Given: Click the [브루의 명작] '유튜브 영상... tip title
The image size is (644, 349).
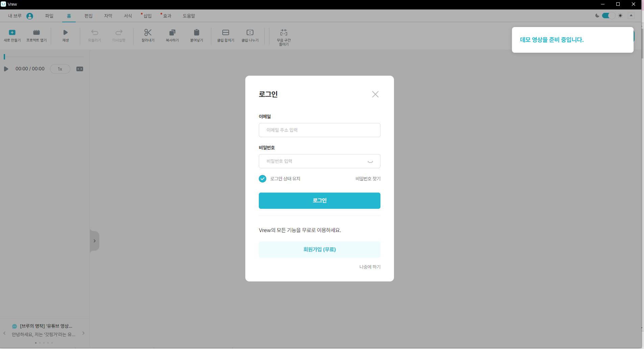Looking at the screenshot, I should point(46,326).
